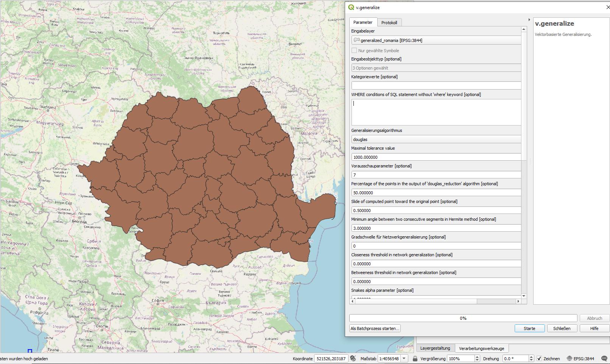
Task: Click the v.generalize heading in help panel
Action: point(554,23)
